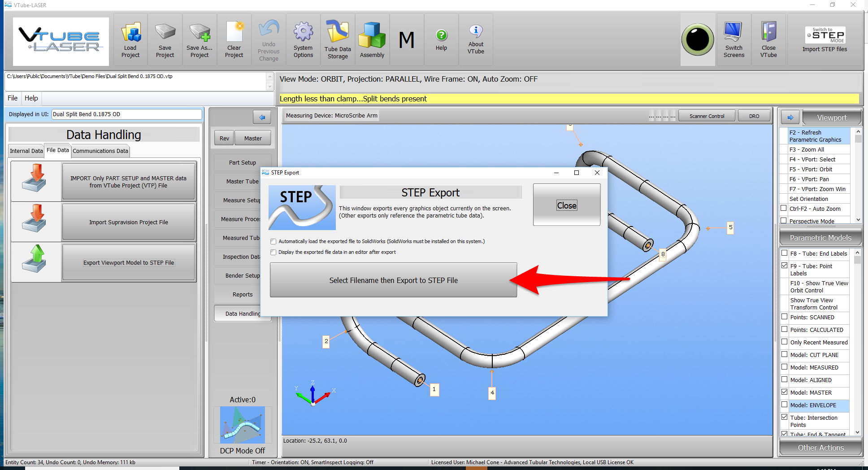This screenshot has height=470, width=868.
Task: Click the Switch Screens monitor icon
Action: click(x=733, y=33)
